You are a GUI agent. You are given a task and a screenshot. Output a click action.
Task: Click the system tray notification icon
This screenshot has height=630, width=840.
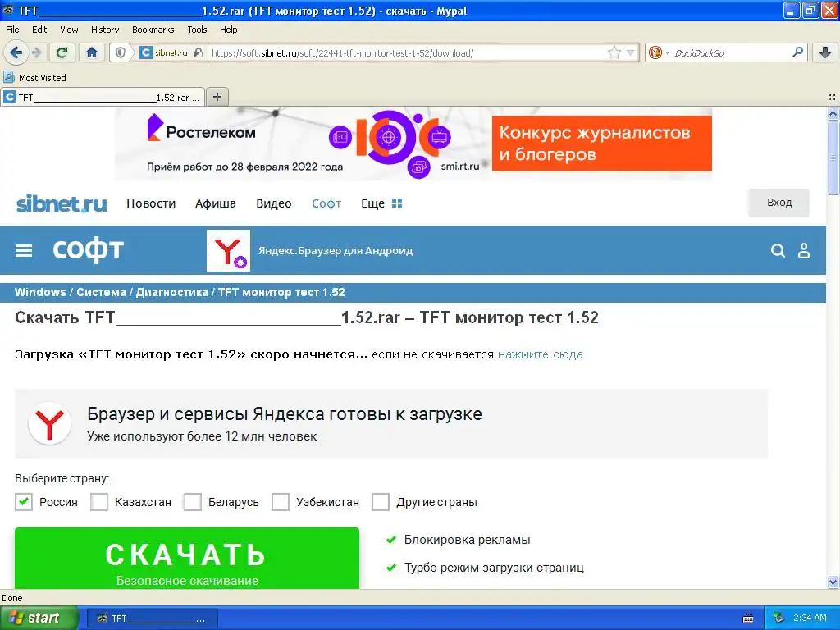(779, 618)
